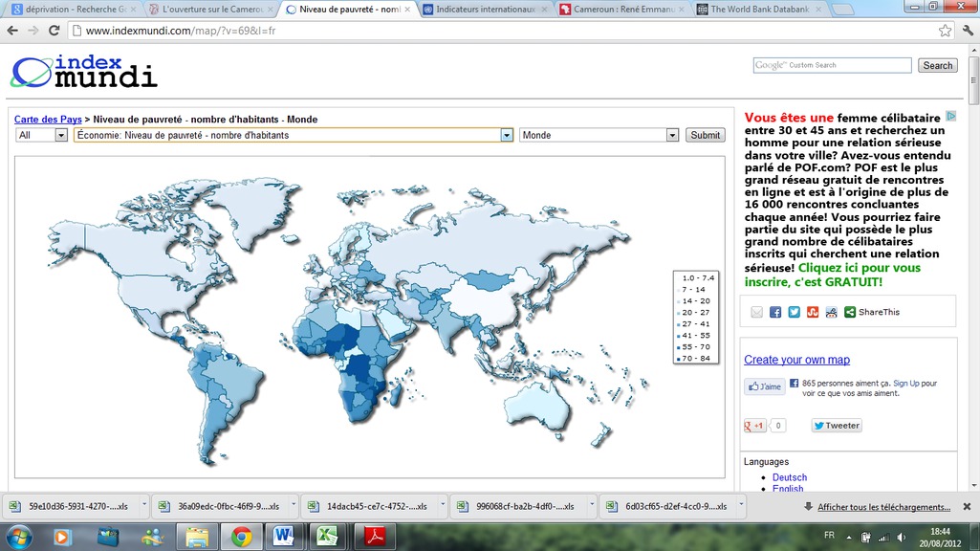Click the email share icon

(x=757, y=312)
